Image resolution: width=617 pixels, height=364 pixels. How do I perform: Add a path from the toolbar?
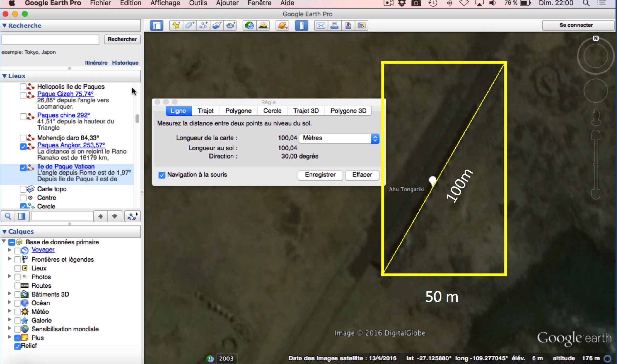click(203, 25)
